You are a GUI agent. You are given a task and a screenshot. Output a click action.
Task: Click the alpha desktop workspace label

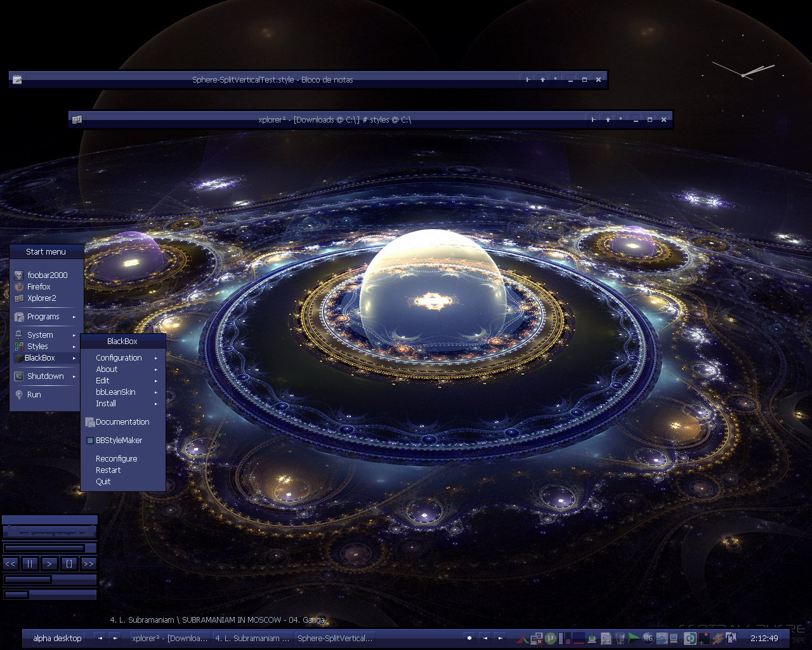point(57,638)
